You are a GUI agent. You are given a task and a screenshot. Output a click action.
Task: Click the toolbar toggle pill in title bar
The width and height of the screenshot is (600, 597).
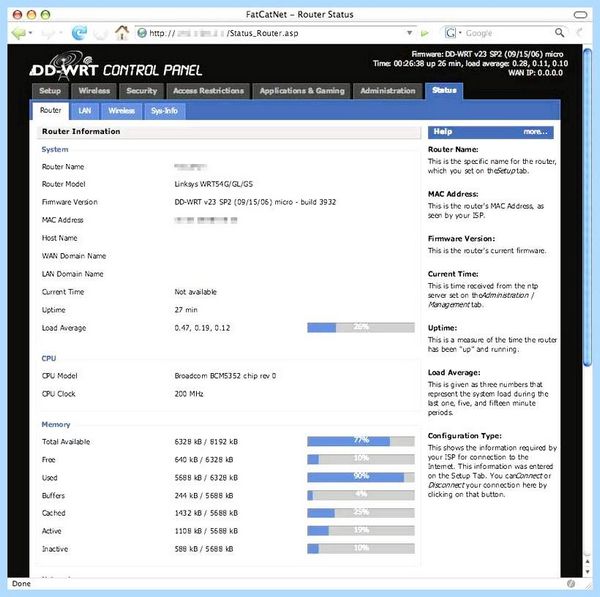(580, 15)
